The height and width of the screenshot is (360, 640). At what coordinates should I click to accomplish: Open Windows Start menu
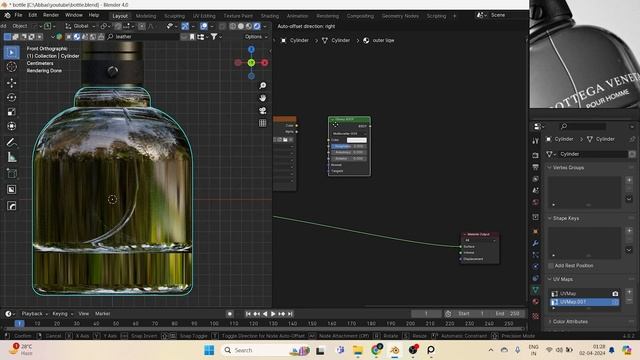coord(209,350)
